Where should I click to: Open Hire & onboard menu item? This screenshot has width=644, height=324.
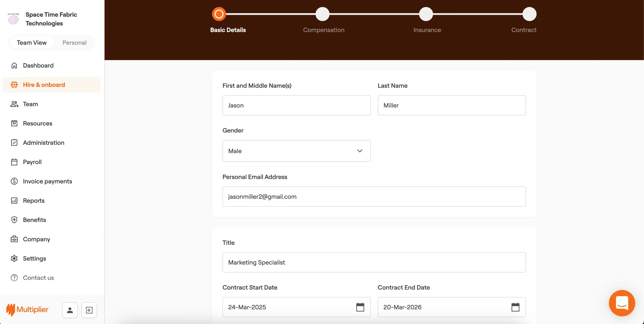[52, 85]
